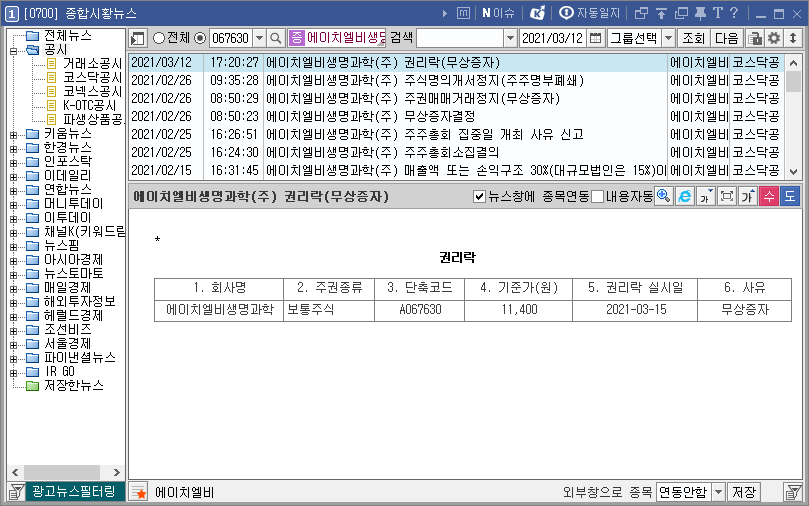The height and width of the screenshot is (506, 809).
Task: Click the star favorites icon at bottom
Action: coord(138,492)
